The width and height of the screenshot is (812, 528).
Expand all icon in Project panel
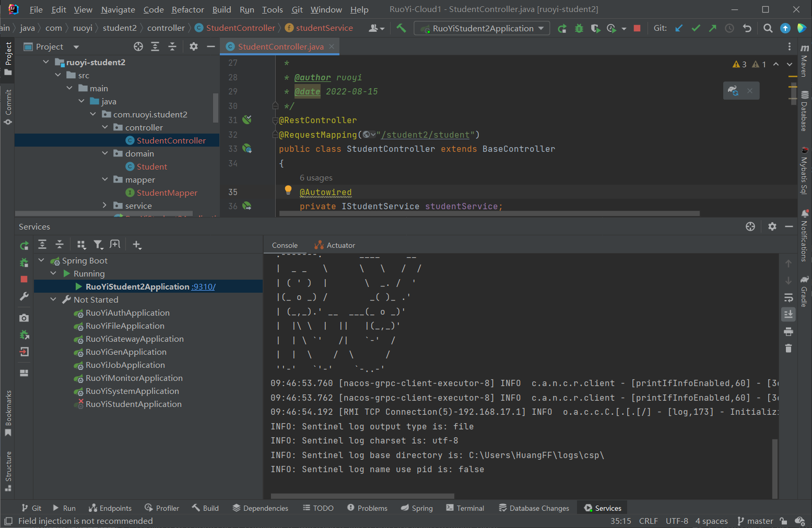[x=155, y=46]
